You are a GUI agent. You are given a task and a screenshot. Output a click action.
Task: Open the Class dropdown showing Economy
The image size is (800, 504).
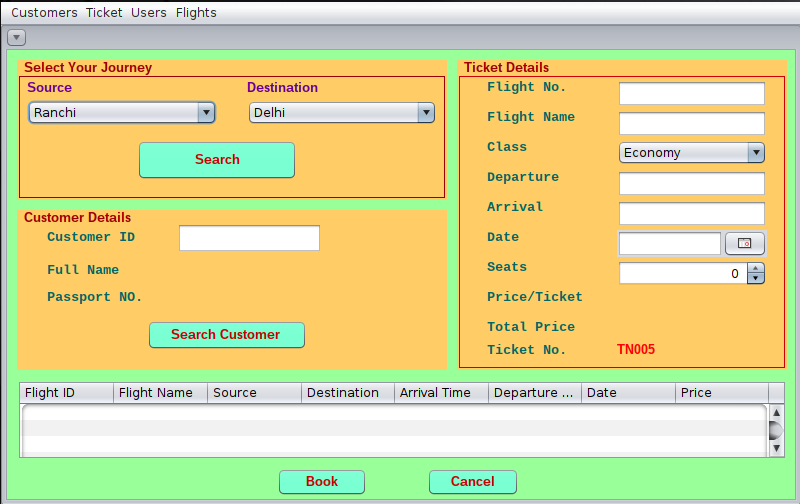coord(692,153)
